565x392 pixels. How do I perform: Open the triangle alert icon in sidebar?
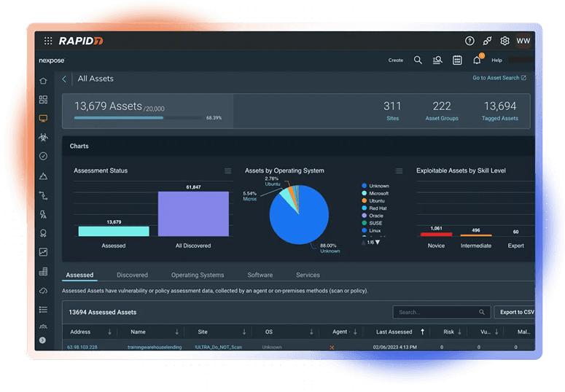tap(43, 176)
